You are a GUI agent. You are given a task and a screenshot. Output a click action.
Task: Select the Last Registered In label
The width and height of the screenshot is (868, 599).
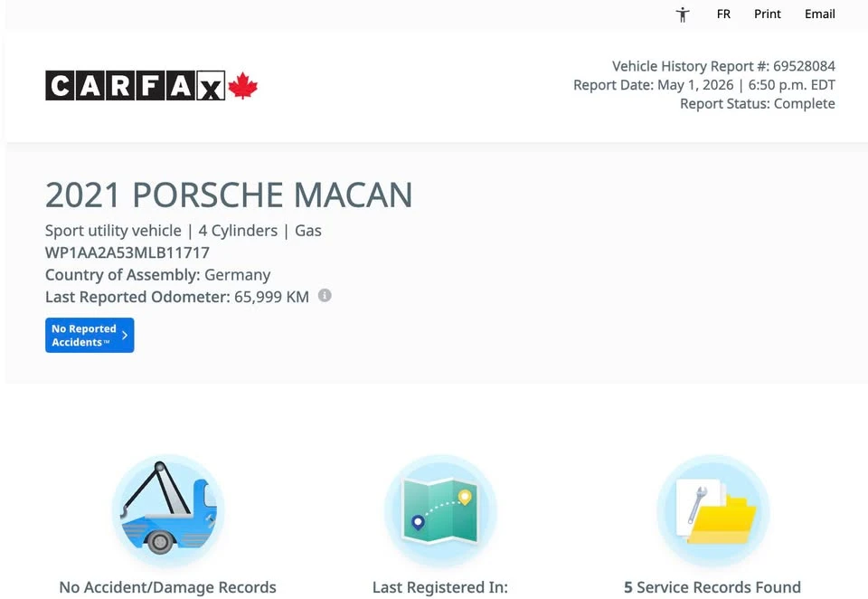pos(440,587)
